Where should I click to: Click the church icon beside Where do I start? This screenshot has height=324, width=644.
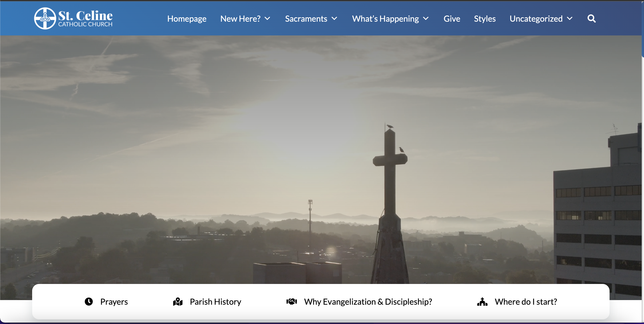[482, 301]
